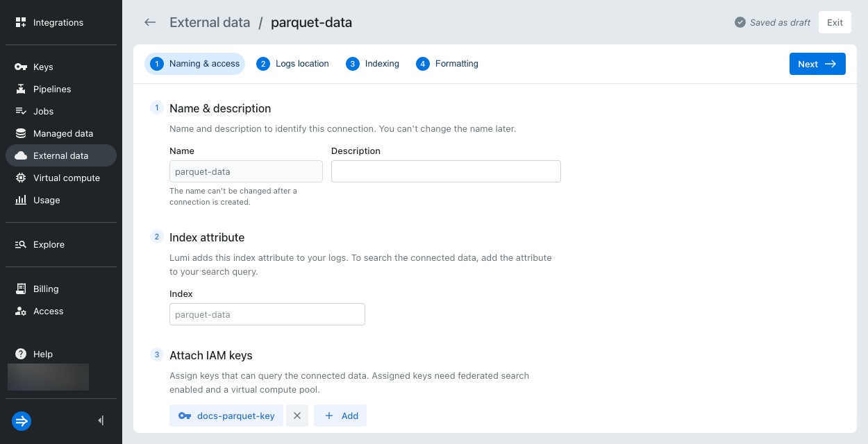Open the Jobs page label
The height and width of the screenshot is (444, 868).
(43, 111)
